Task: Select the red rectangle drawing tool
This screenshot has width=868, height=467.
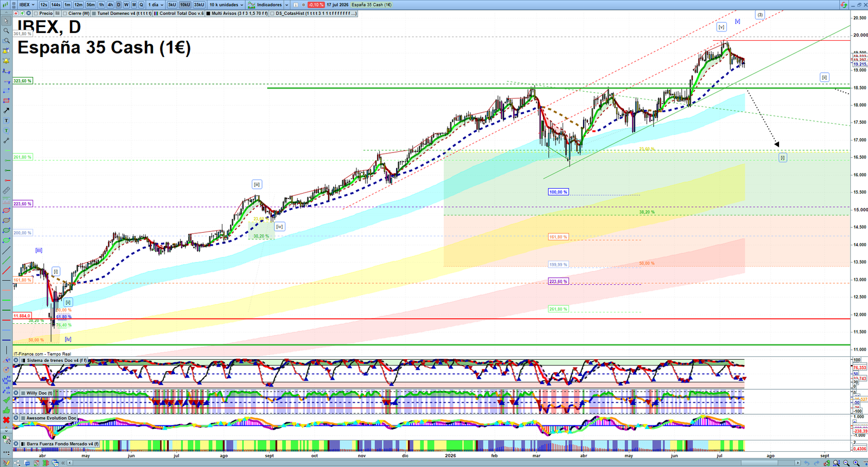Action: (6, 100)
